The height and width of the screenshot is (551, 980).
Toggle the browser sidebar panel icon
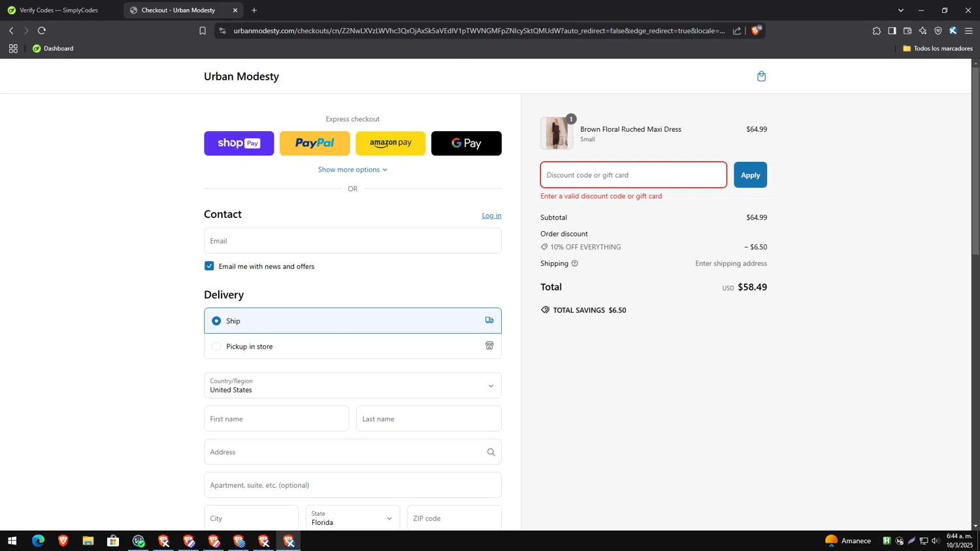[x=892, y=31]
